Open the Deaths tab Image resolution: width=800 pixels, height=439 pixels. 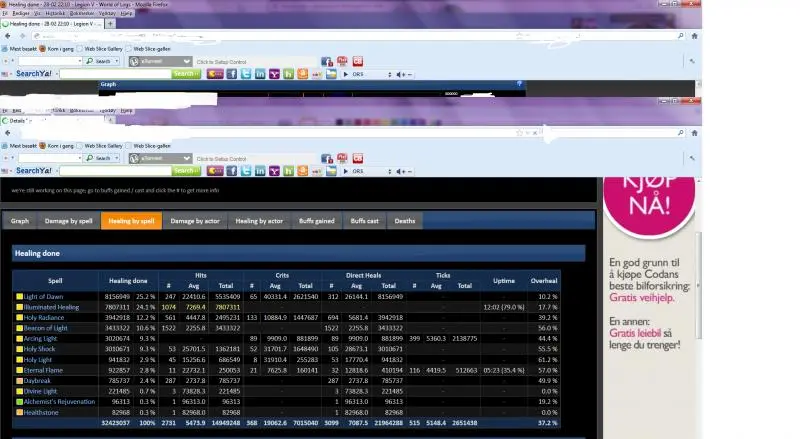(404, 221)
